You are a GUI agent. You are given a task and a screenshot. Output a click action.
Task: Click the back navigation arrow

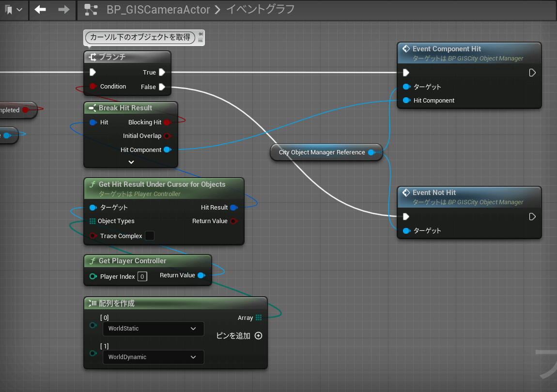tap(40, 10)
